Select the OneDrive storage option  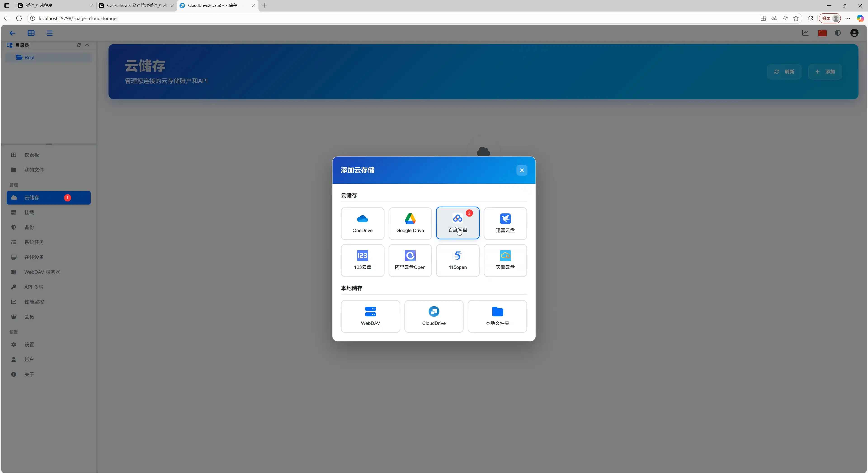362,223
